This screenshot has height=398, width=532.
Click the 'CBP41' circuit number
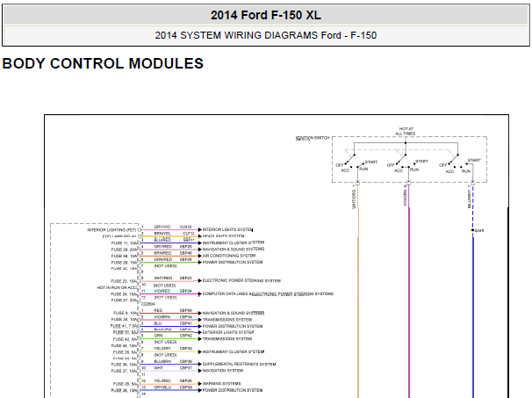coord(185,323)
